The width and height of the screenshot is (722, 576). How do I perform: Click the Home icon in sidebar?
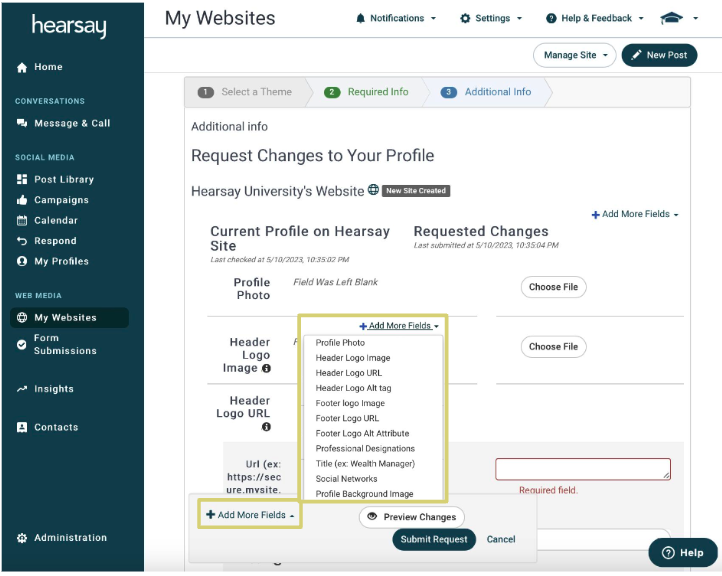[x=22, y=68]
